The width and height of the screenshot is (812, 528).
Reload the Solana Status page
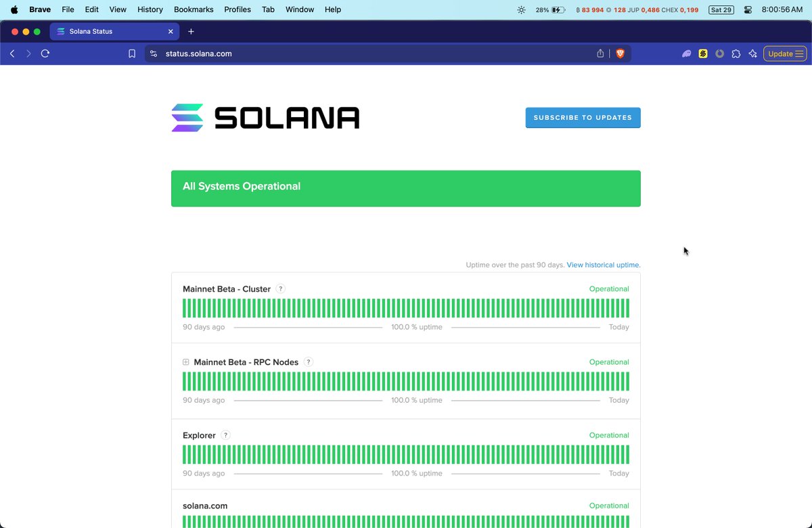[x=45, y=53]
